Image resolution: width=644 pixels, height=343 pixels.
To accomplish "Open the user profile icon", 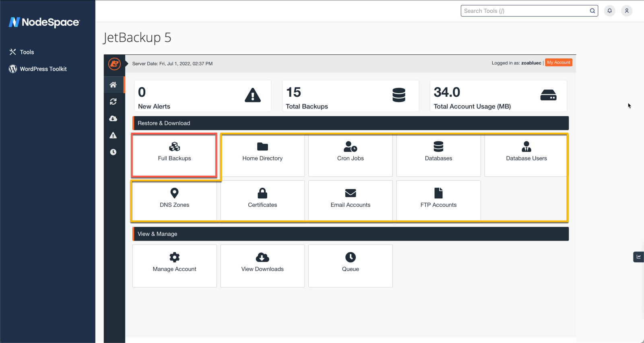I will tap(626, 11).
